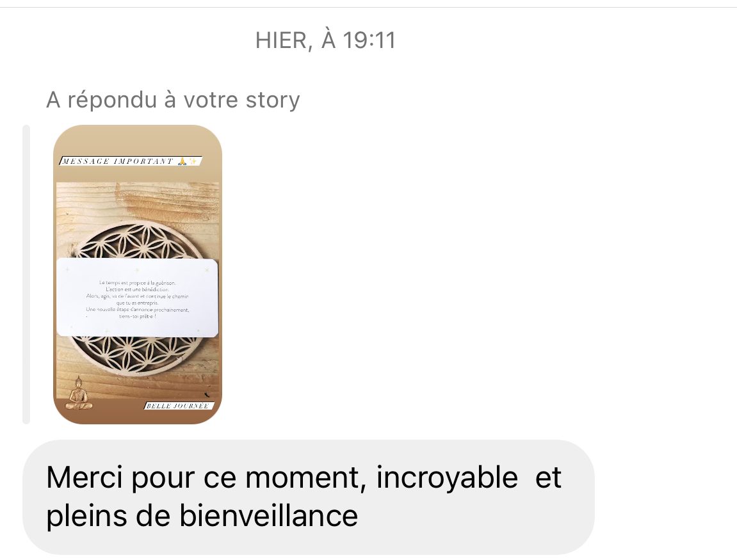This screenshot has height=560, width=737.
Task: Click the upper flower of life wooden disc
Action: [x=137, y=239]
